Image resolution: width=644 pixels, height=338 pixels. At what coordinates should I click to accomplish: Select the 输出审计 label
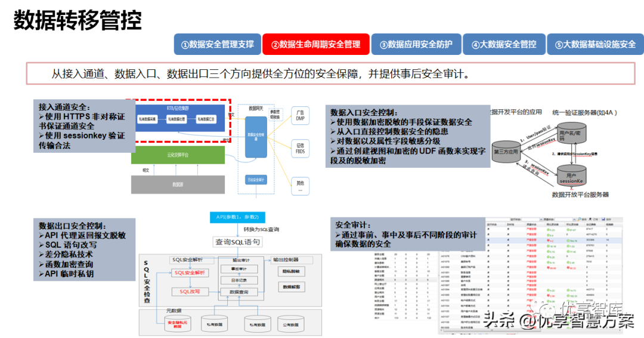(x=241, y=260)
